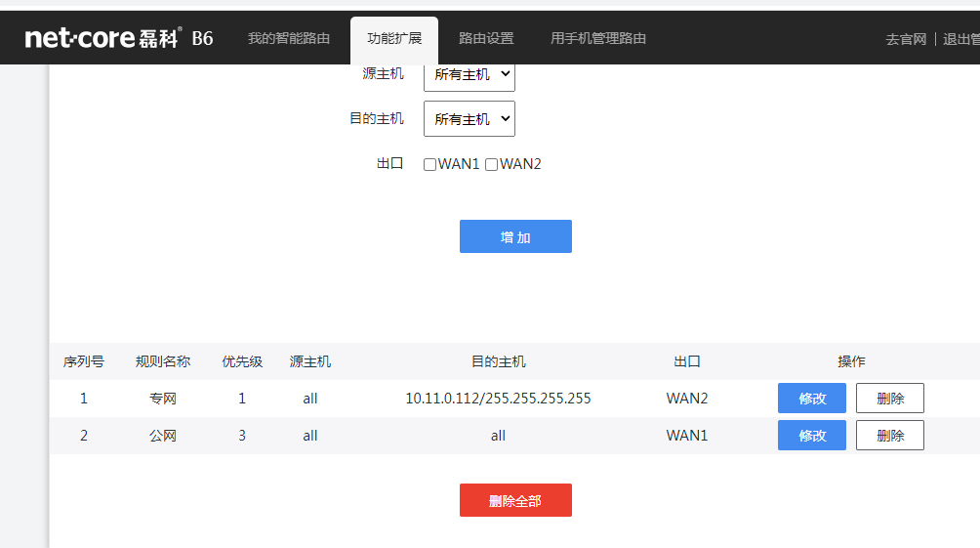Click the WAN1 exit cell in the table
The width and height of the screenshot is (980, 548).
687,436
